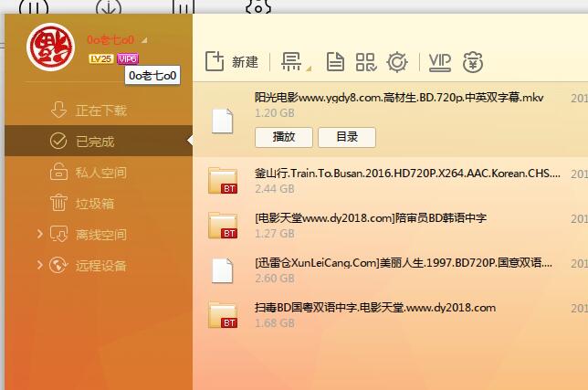Select the 阳光电影 高材生 mkv file name
The width and height of the screenshot is (588, 390).
click(399, 98)
